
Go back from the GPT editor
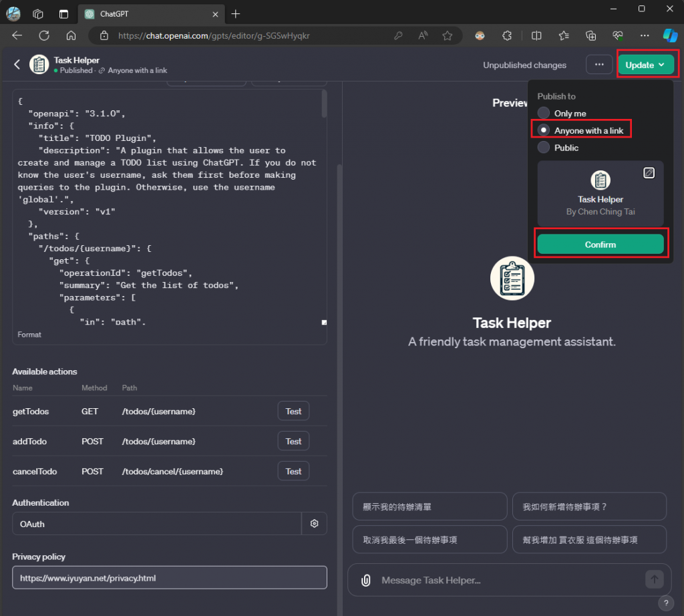17,65
